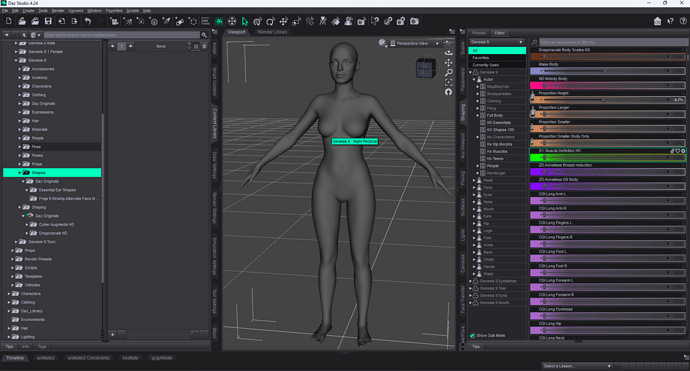Select the Dragonscale HD folder
The width and height of the screenshot is (690, 371).
(53, 233)
